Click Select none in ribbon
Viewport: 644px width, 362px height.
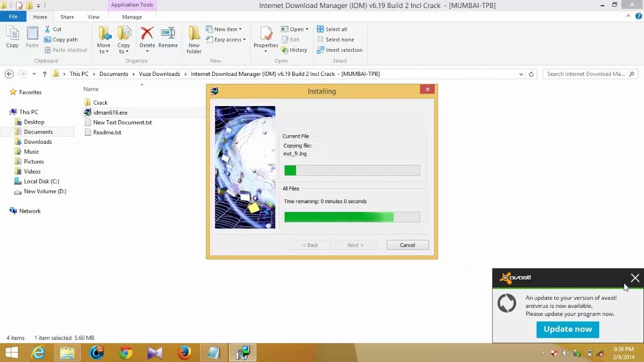(336, 40)
